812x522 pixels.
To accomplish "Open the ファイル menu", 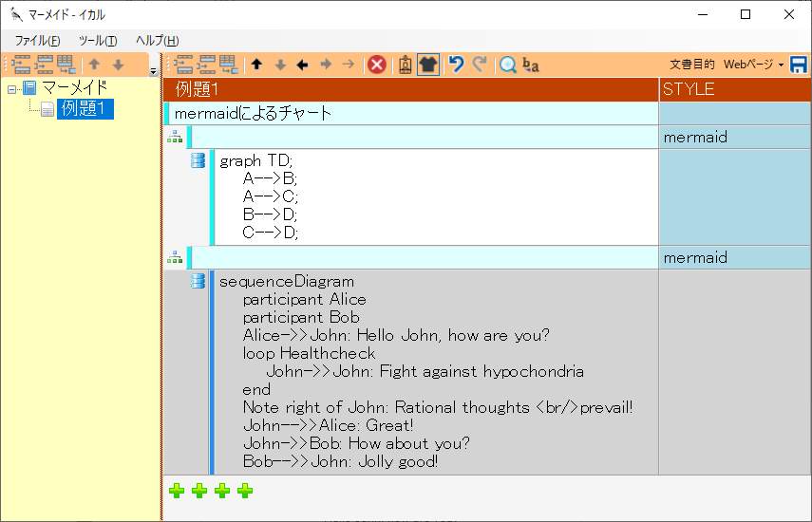I will coord(37,40).
